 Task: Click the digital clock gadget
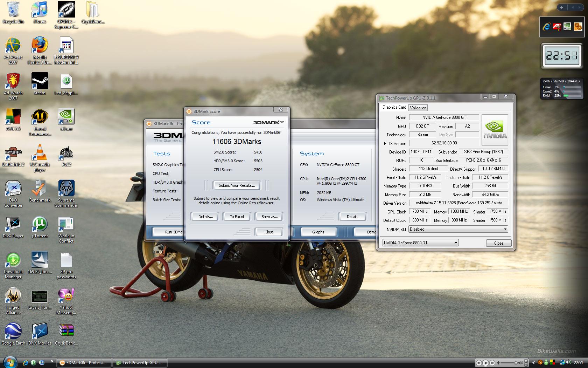tap(561, 55)
